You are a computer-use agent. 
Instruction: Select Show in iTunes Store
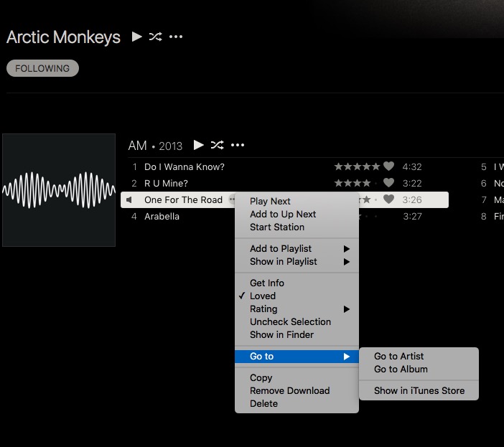[419, 390]
